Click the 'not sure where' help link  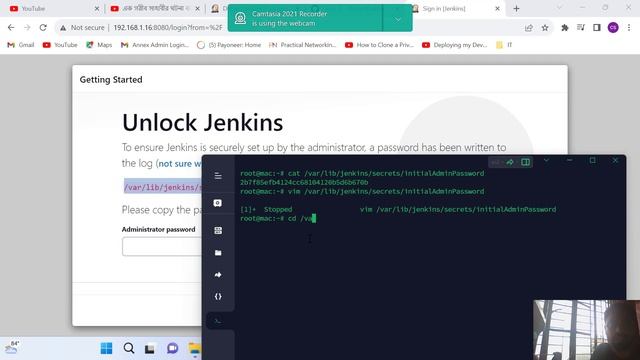point(180,164)
